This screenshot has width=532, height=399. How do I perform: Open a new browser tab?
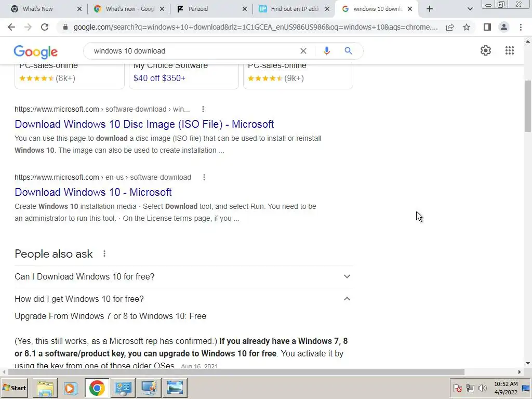click(x=430, y=9)
